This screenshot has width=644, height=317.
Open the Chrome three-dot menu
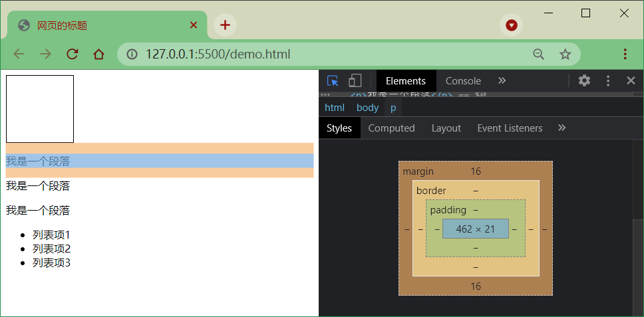[x=625, y=54]
